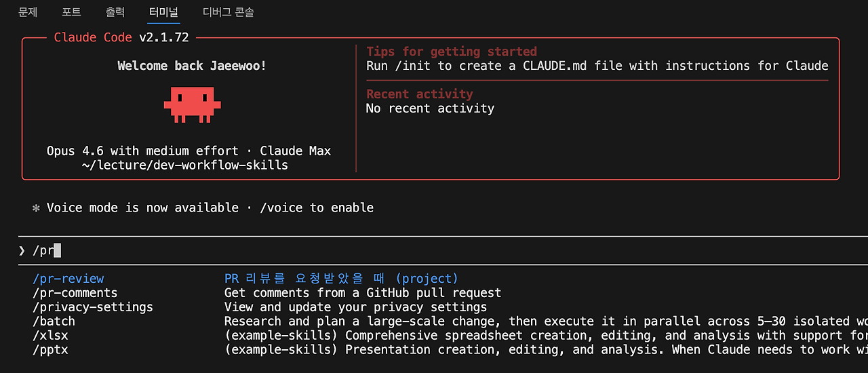Click the asterisk before Voice mode notice
This screenshot has width=868, height=373.
[x=36, y=208]
